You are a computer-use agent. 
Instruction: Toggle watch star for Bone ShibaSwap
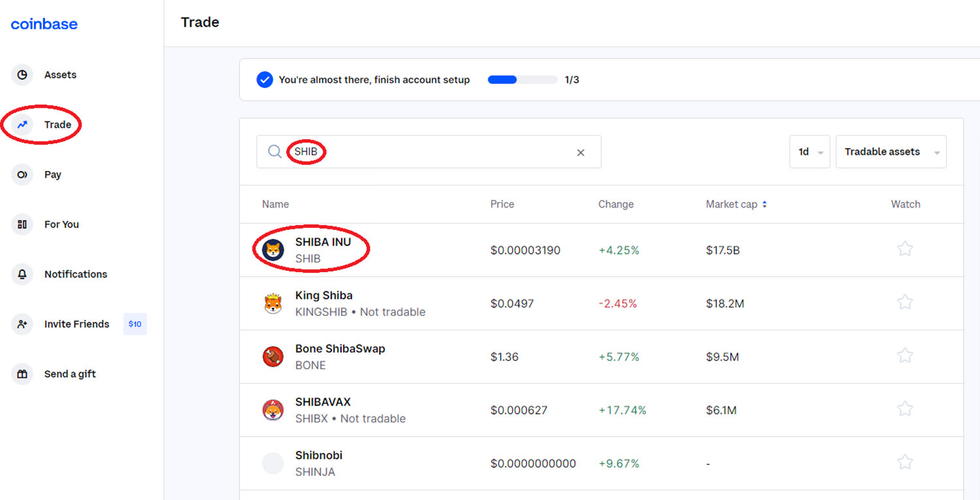pos(905,356)
